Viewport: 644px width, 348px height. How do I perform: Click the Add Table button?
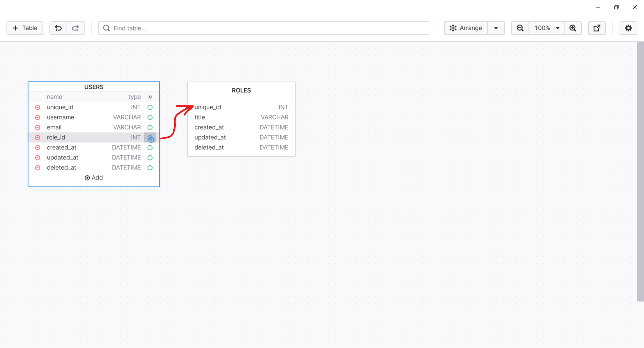click(x=24, y=28)
